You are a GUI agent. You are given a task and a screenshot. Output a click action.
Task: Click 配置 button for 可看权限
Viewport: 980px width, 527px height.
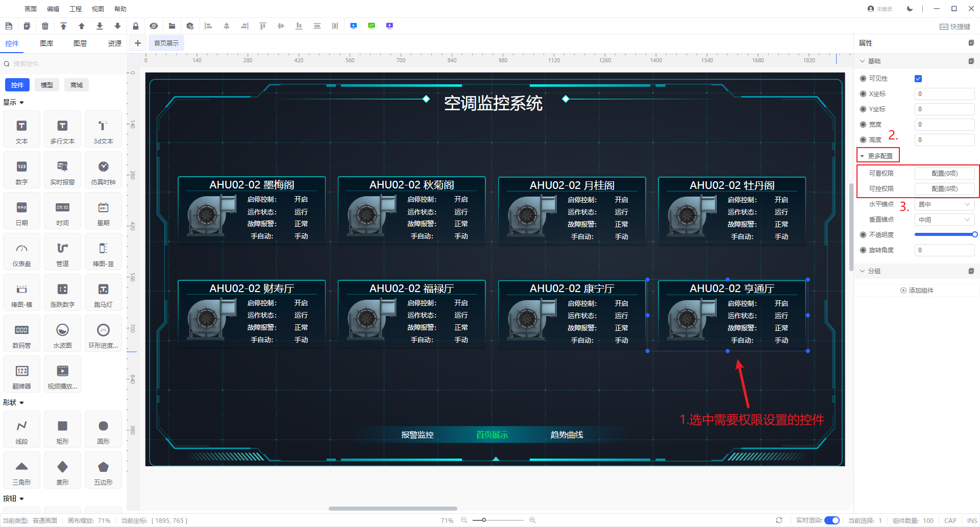click(944, 174)
